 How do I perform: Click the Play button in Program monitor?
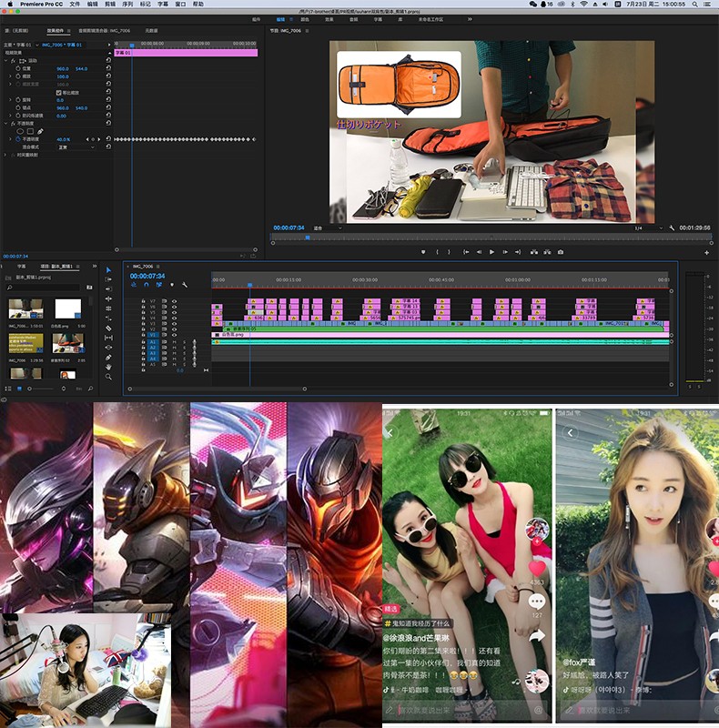pos(491,252)
